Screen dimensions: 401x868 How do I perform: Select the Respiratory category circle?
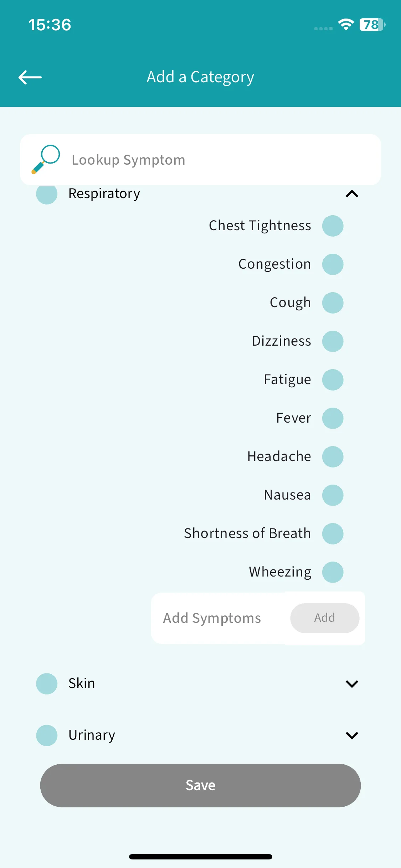pos(47,194)
